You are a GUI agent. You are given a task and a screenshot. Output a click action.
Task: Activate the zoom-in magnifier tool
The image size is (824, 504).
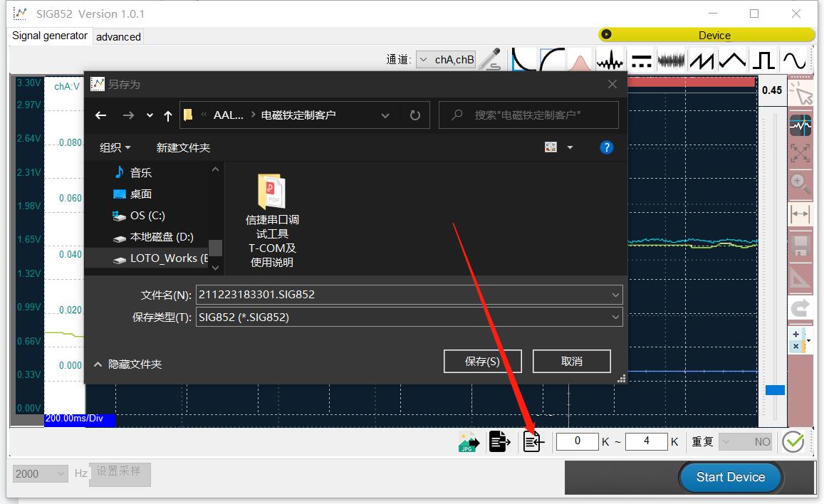click(800, 184)
